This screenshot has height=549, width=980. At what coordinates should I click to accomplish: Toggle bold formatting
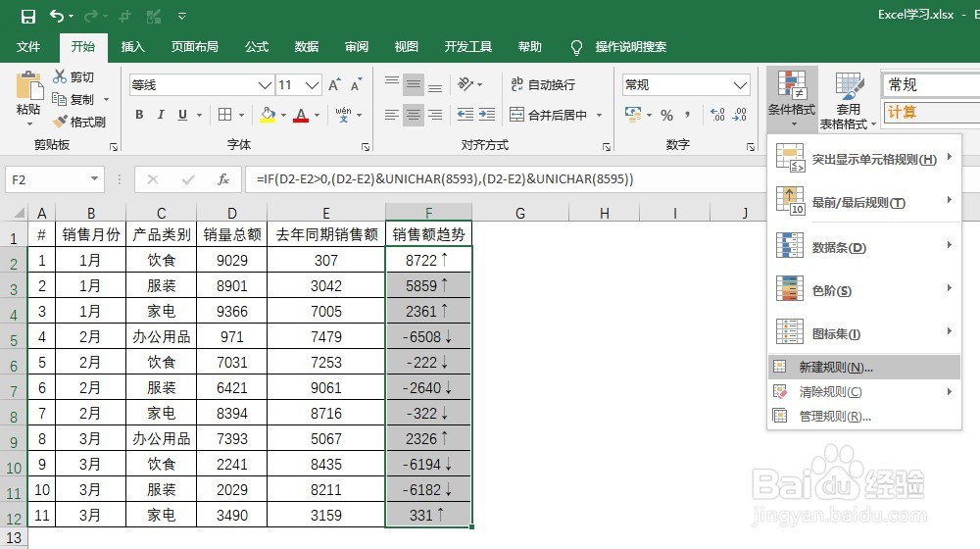coord(139,115)
